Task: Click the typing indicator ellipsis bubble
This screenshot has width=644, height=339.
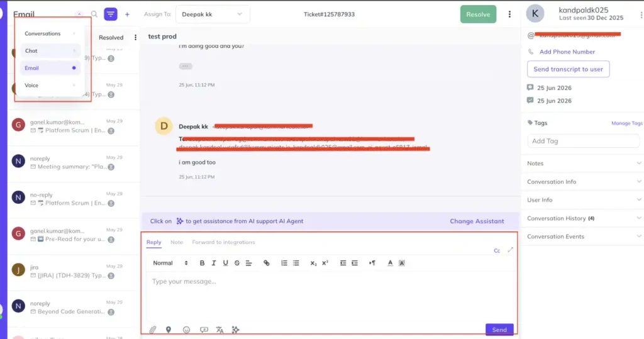Action: coord(186,66)
